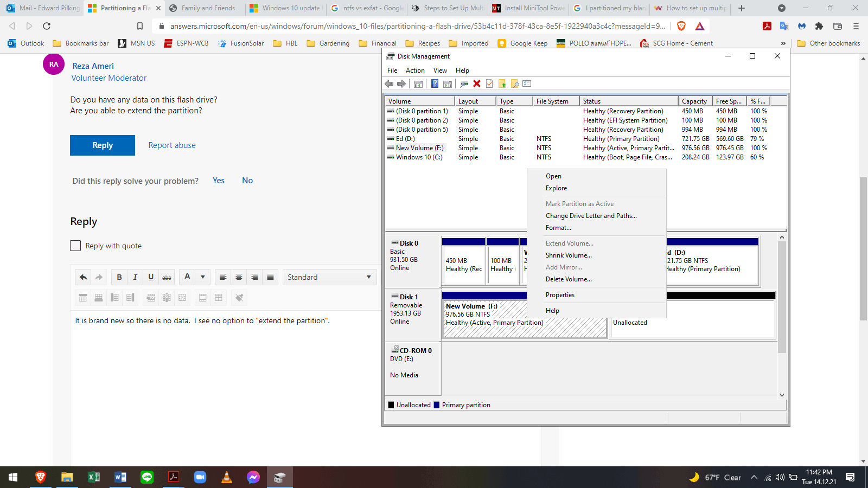868x488 pixels.
Task: Expand the hidden bookmarks chevron
Action: (x=783, y=43)
